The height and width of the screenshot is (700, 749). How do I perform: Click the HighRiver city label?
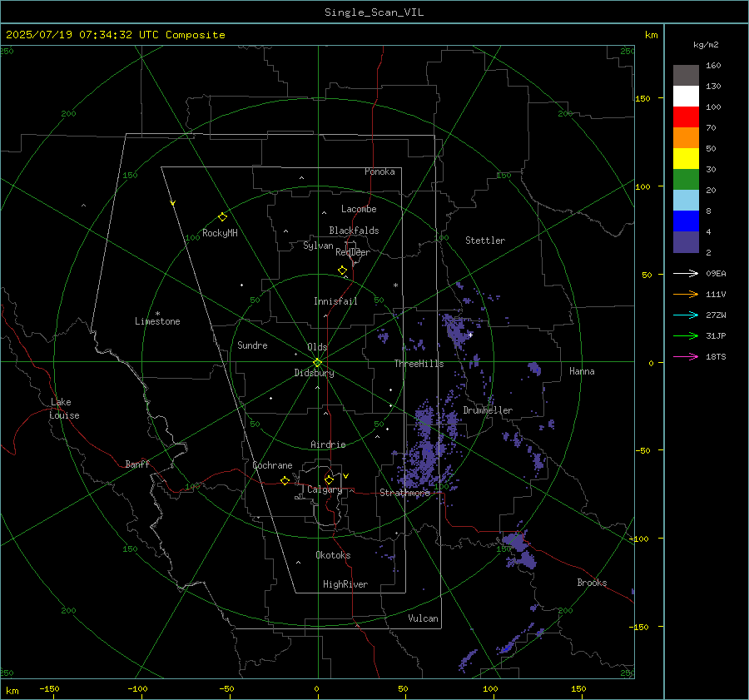tap(345, 584)
